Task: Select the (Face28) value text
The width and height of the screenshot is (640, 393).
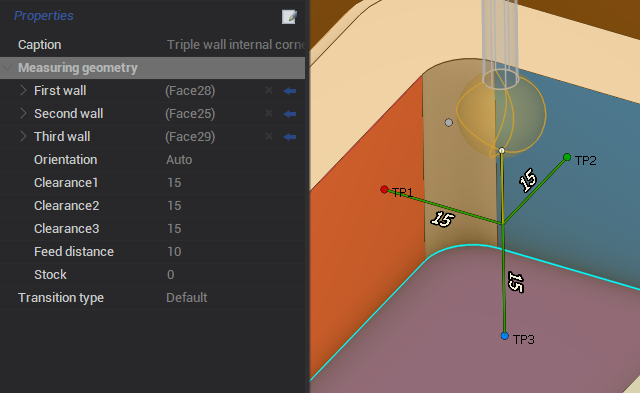Action: (190, 91)
